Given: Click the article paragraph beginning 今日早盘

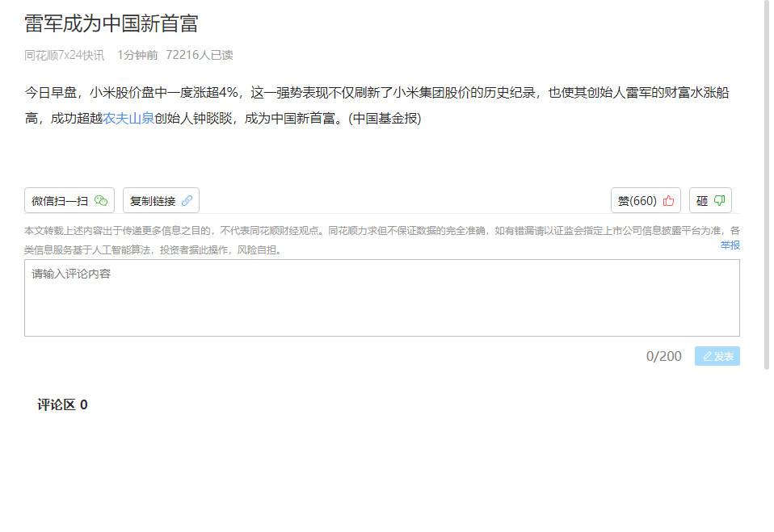Looking at the screenshot, I should tap(377, 106).
